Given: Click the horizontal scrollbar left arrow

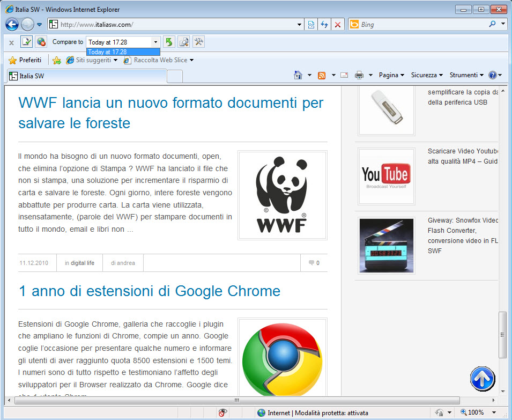Looking at the screenshot, I should [9, 400].
